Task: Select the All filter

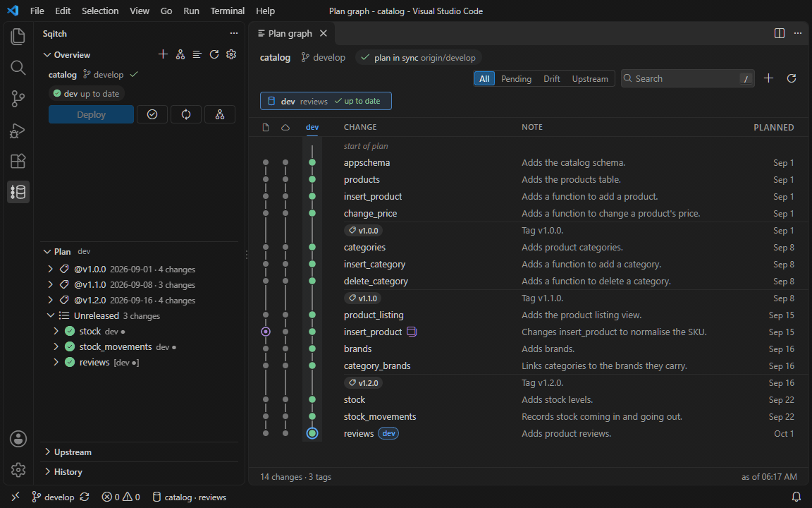Action: click(x=484, y=79)
